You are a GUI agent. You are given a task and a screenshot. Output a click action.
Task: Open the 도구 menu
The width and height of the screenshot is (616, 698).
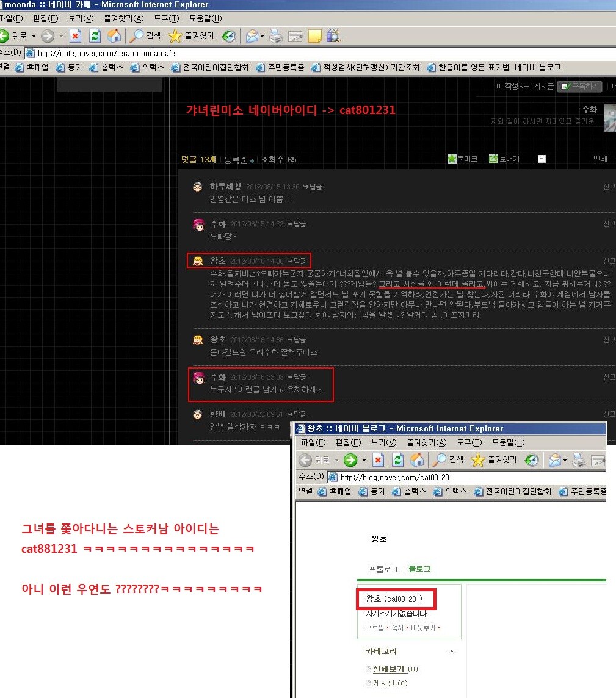[x=166, y=18]
